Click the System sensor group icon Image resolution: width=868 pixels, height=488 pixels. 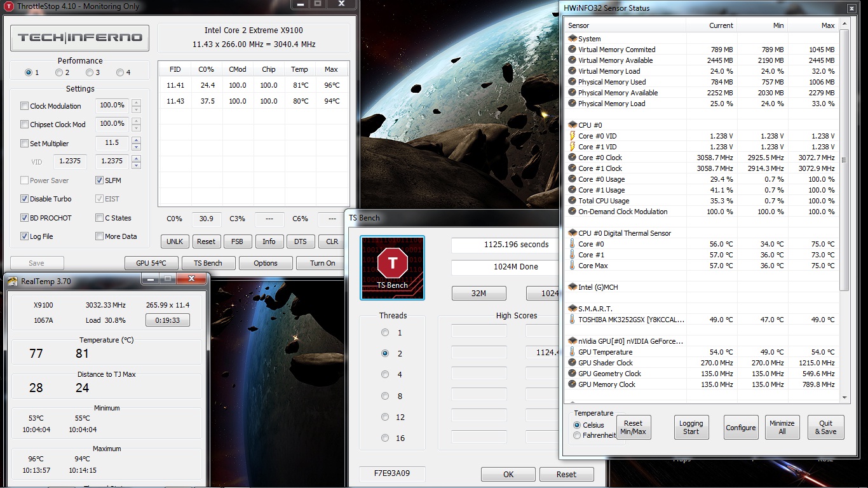click(x=573, y=39)
